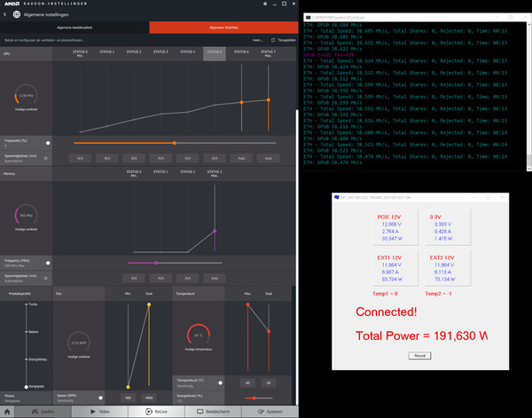Viewport: 532px width, 418px height.
Task: Click the cmd.exe window title icon
Action: click(x=308, y=18)
